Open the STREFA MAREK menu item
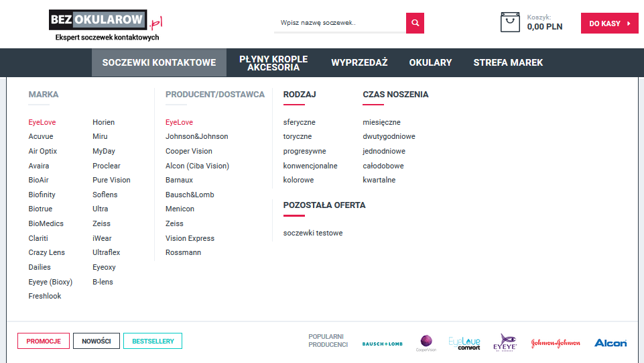Viewport: 644px width, 363px height. coord(508,62)
